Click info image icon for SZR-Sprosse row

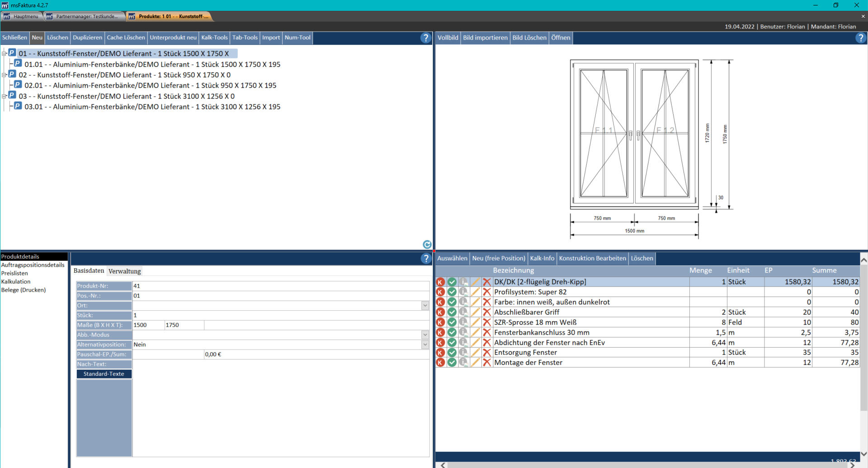pyautogui.click(x=463, y=322)
